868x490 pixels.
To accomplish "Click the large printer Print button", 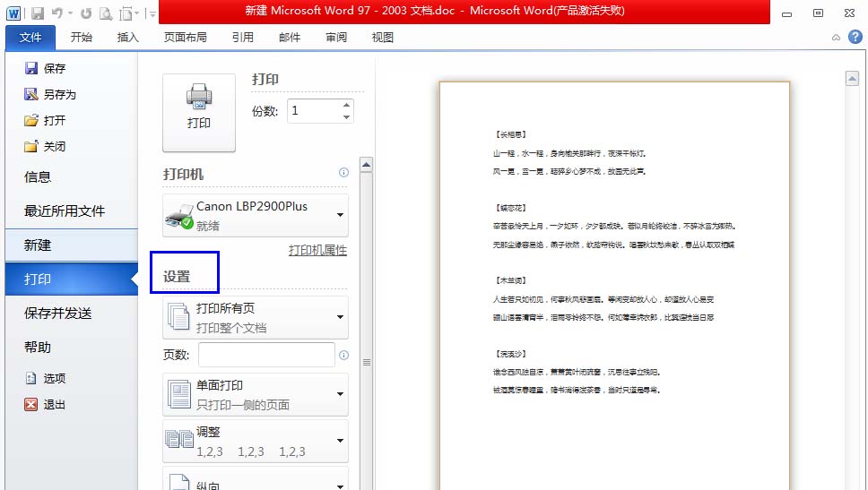I will [x=198, y=112].
